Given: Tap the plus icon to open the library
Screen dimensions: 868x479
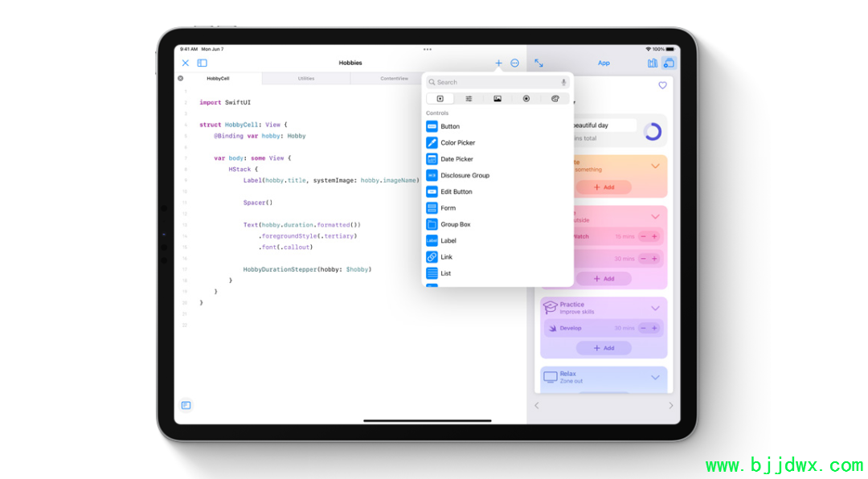Looking at the screenshot, I should pyautogui.click(x=498, y=63).
